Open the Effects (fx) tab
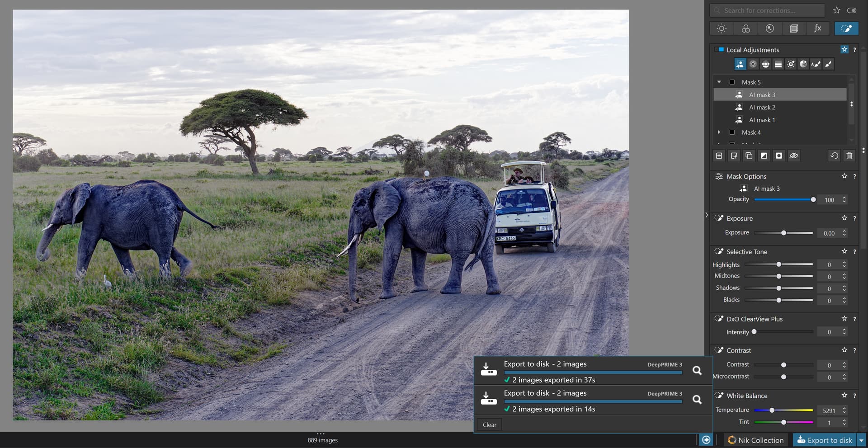The height and width of the screenshot is (448, 868). click(817, 28)
